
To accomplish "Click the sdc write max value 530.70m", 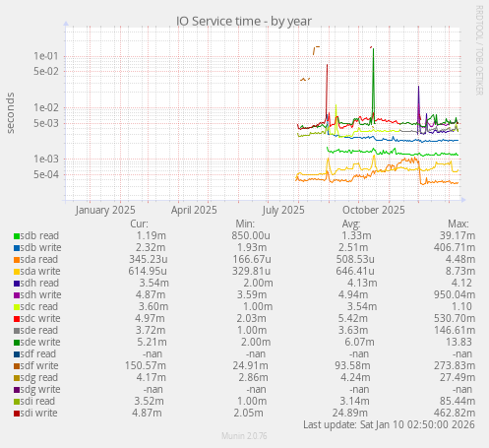I will 455,318.
